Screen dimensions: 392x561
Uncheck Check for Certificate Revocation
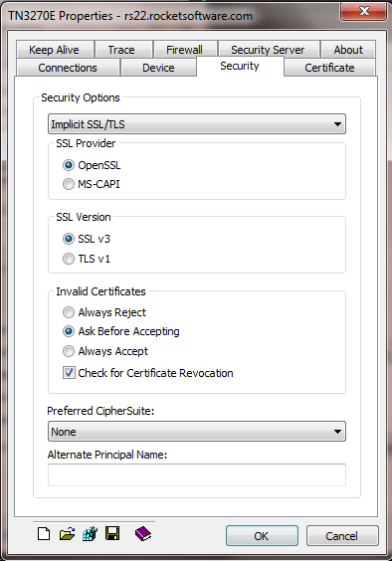pos(148,373)
